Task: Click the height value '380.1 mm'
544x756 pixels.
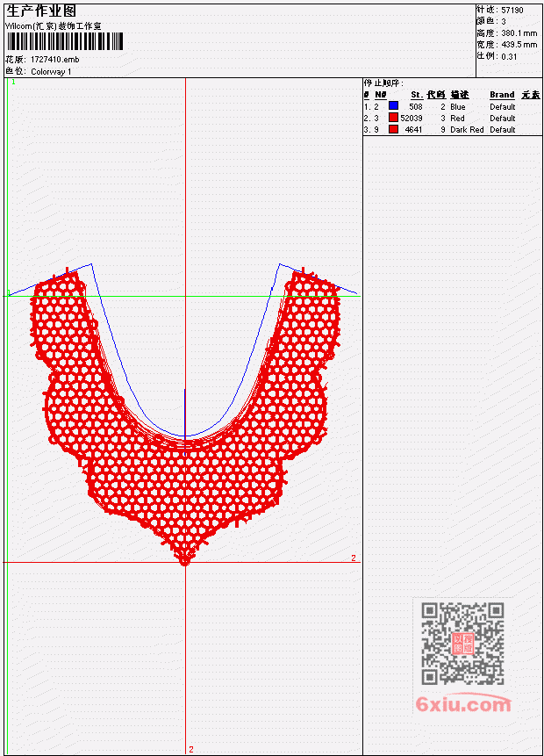Action: pos(519,32)
